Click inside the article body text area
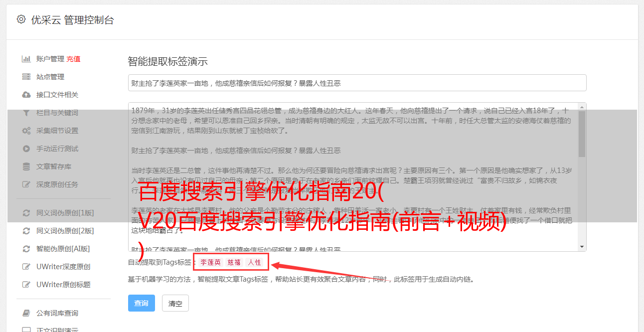 click(353, 177)
